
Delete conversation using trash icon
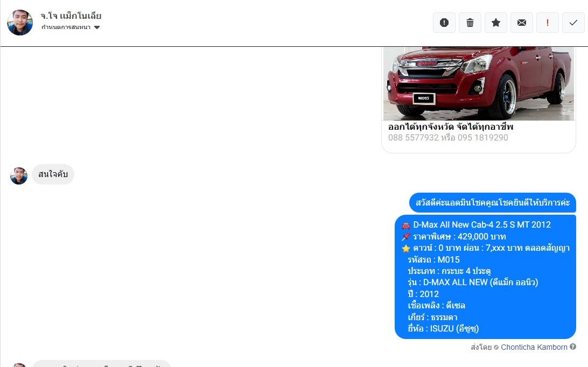470,23
